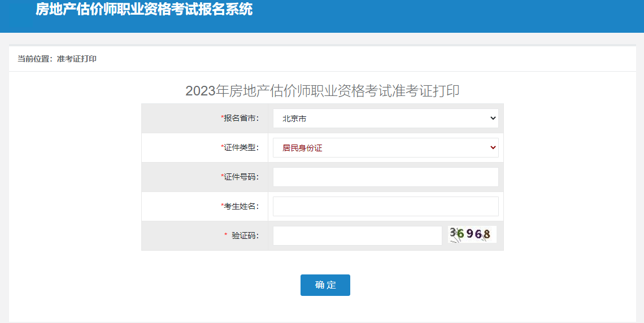Image resolution: width=644 pixels, height=323 pixels.
Task: Click the 验证码 entry field
Action: (x=357, y=235)
